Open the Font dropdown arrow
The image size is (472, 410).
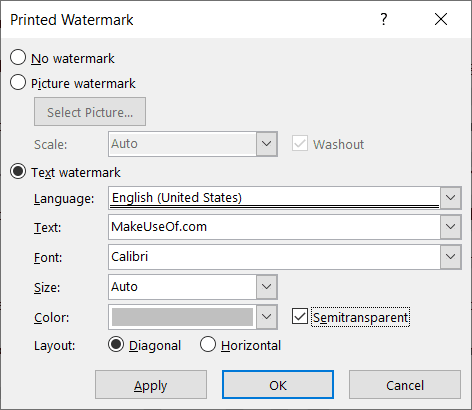point(451,256)
